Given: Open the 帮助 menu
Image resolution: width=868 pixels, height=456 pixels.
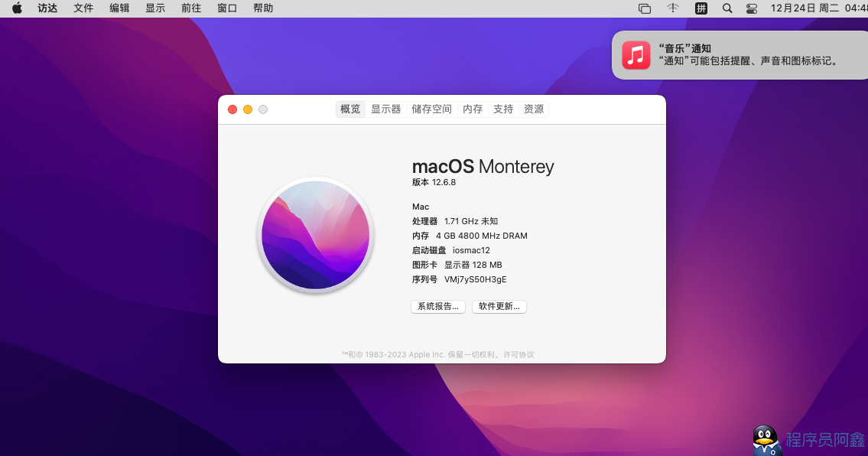Looking at the screenshot, I should (264, 8).
